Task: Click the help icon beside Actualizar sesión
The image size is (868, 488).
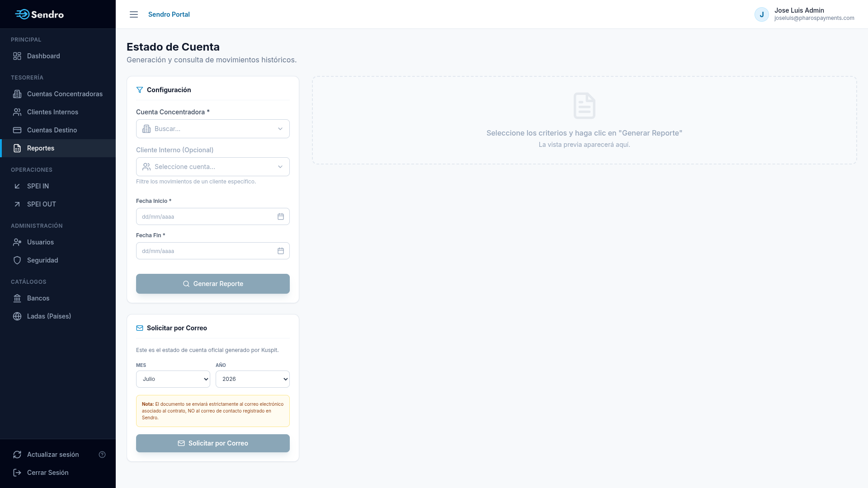Action: [102, 455]
